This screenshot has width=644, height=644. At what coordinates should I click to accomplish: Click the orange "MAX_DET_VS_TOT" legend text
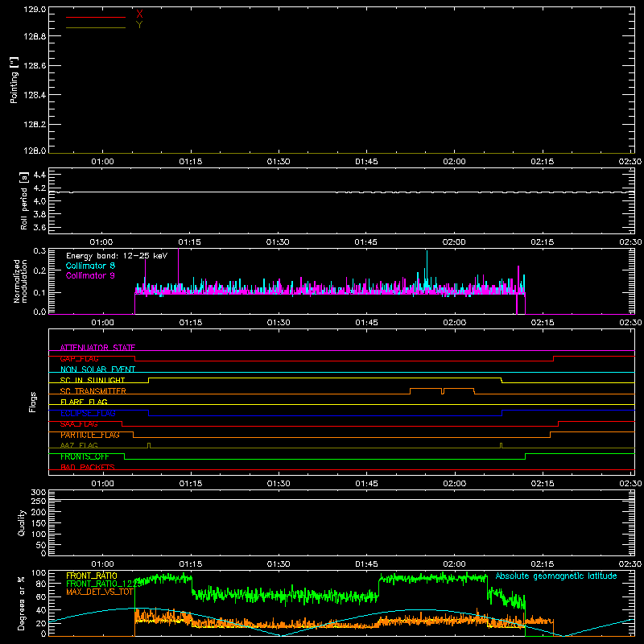(x=99, y=592)
